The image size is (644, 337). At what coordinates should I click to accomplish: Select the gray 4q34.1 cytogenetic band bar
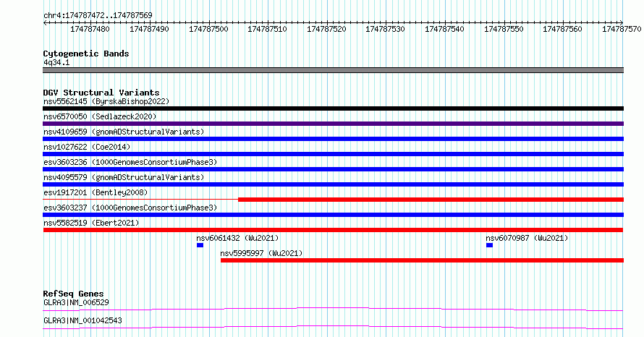[x=333, y=70]
